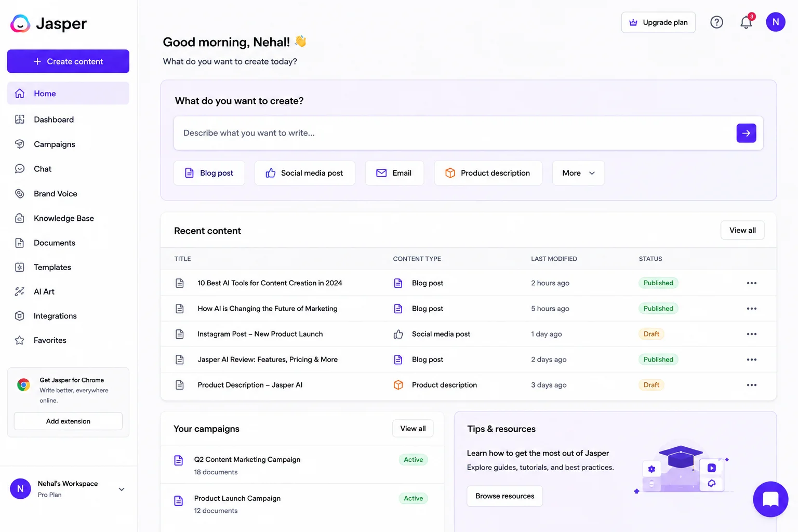Click document icon for Instagram Post row
798x532 pixels.
click(x=180, y=334)
